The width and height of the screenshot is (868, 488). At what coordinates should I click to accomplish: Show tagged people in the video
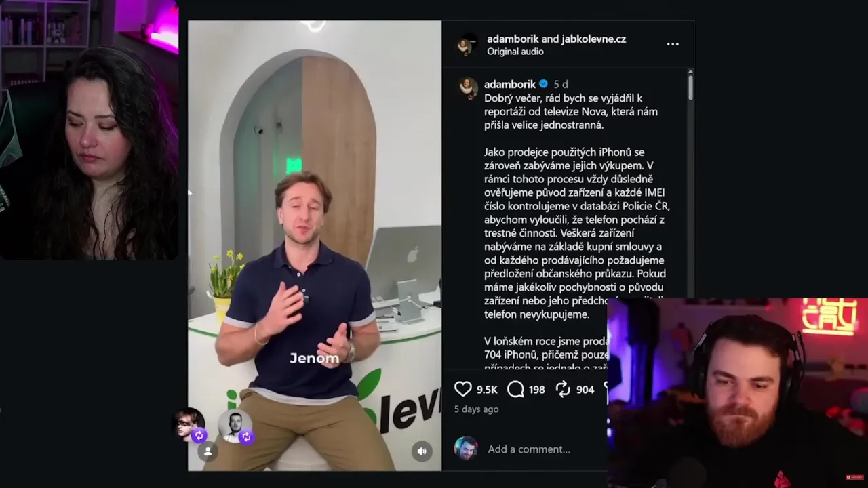pyautogui.click(x=208, y=451)
